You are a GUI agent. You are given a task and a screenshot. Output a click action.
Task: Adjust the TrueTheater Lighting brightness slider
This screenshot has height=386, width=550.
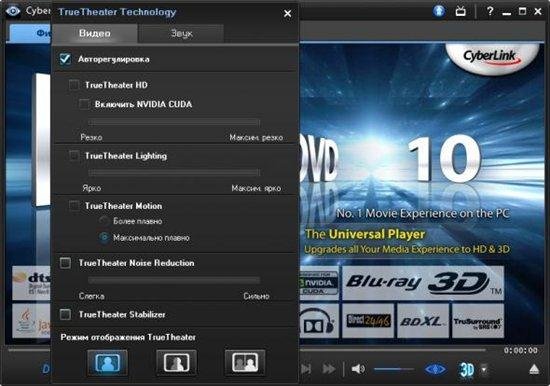(x=174, y=172)
